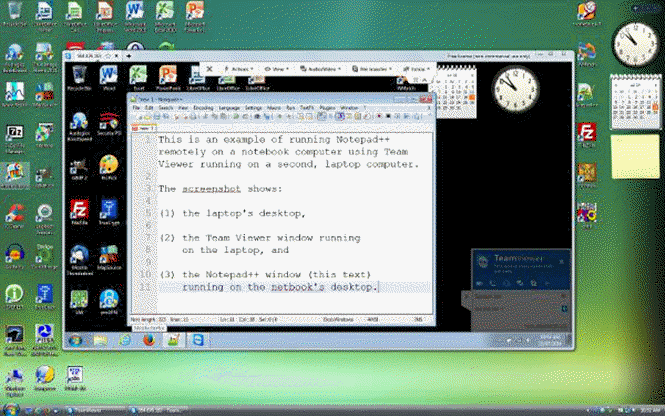Click the Excel icon on the remote desktop
Image resolution: width=665 pixels, height=416 pixels.
pyautogui.click(x=139, y=78)
